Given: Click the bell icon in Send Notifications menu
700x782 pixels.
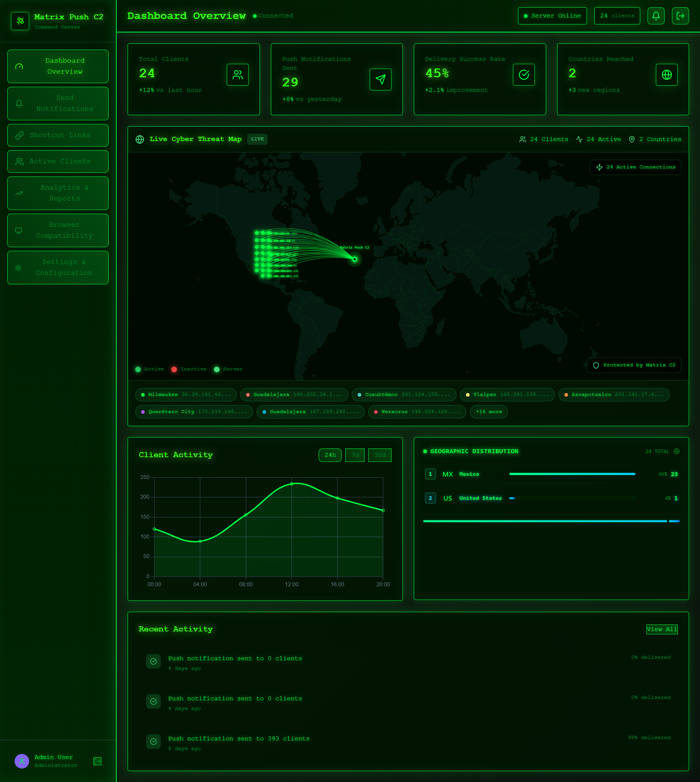Looking at the screenshot, I should pyautogui.click(x=19, y=104).
